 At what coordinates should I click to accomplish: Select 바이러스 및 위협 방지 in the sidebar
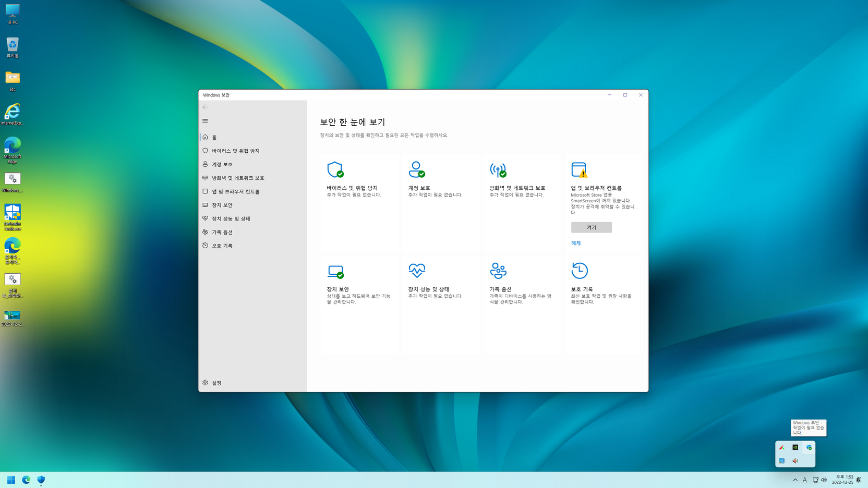point(252,151)
